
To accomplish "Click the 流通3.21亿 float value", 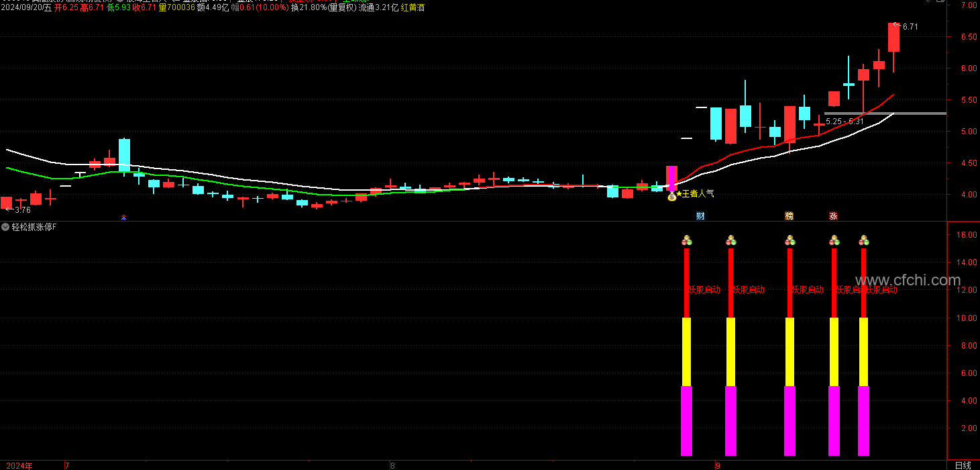I will 378,7.
